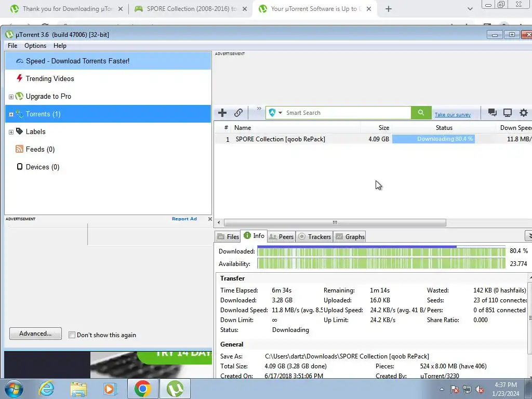
Task: Open the Help menu
Action: coord(60,46)
